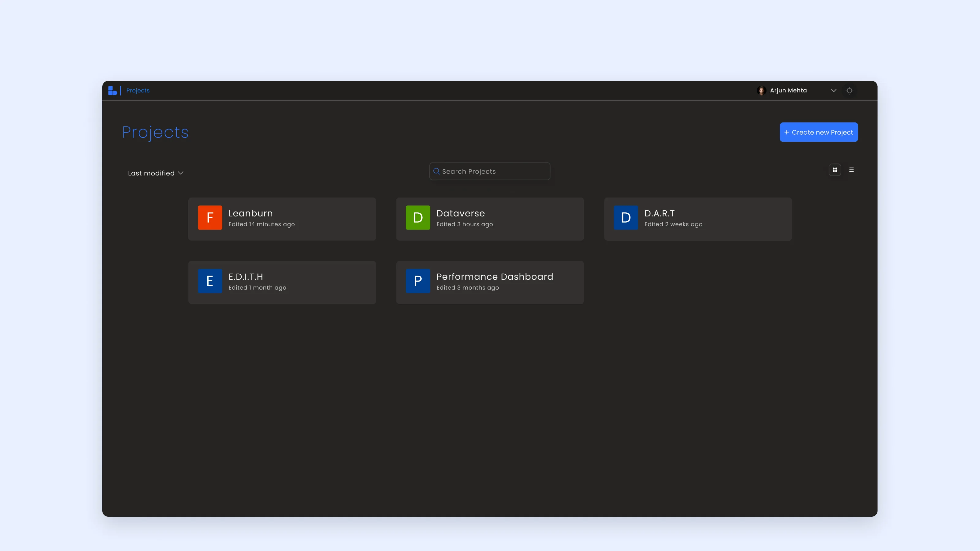Expand the user account dropdown chevron

tap(834, 91)
